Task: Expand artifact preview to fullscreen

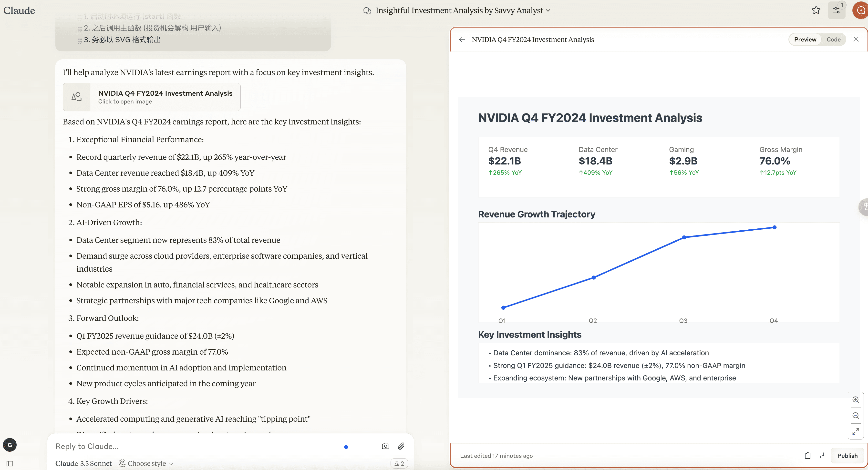Action: coord(856,432)
